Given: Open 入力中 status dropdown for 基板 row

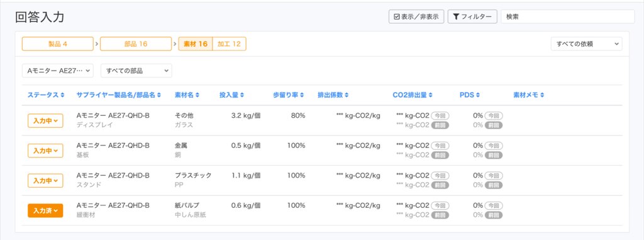Looking at the screenshot, I should tap(45, 151).
